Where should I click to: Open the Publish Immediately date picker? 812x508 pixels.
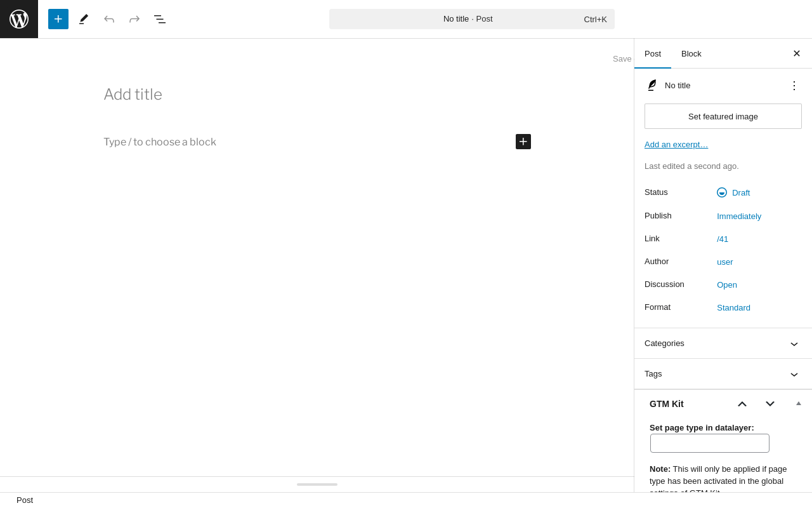[739, 217]
